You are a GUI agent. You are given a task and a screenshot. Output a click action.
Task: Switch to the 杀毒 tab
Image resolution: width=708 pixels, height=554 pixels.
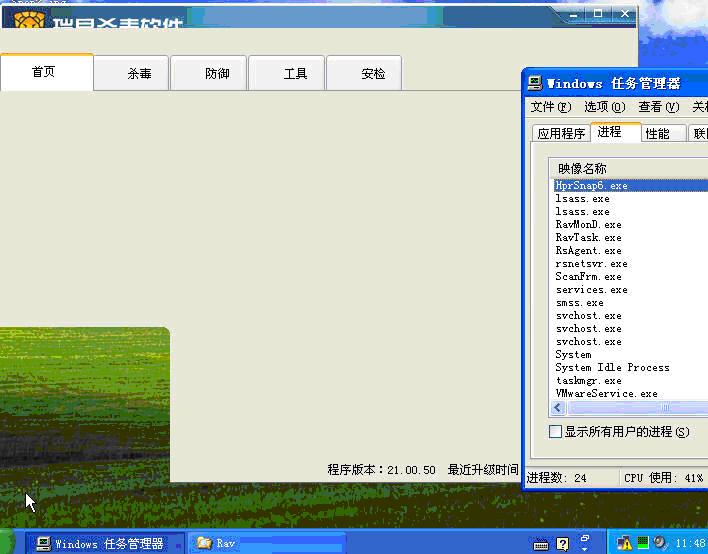click(x=131, y=73)
